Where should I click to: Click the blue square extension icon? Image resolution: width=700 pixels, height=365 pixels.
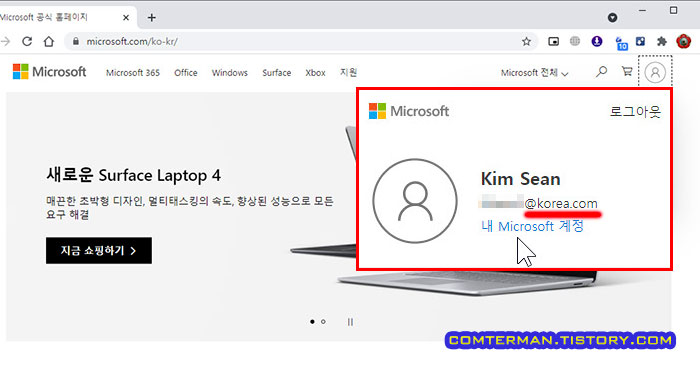641,41
